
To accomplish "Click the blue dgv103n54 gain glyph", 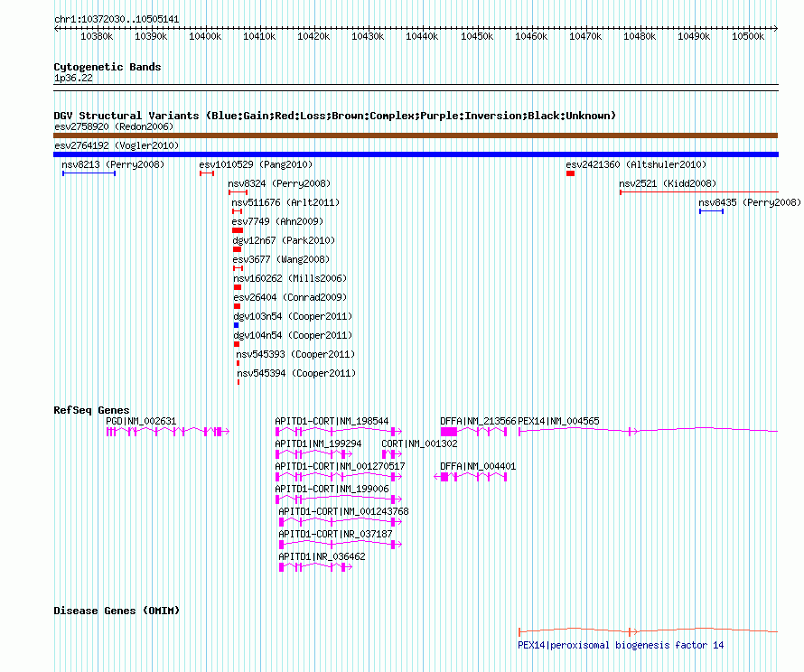I will [236, 325].
